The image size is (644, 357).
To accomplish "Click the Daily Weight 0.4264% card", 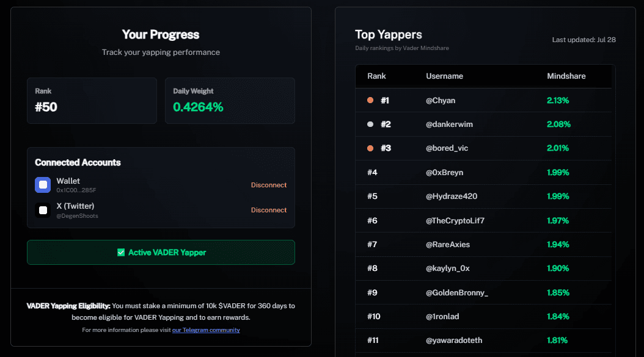I will pyautogui.click(x=230, y=101).
